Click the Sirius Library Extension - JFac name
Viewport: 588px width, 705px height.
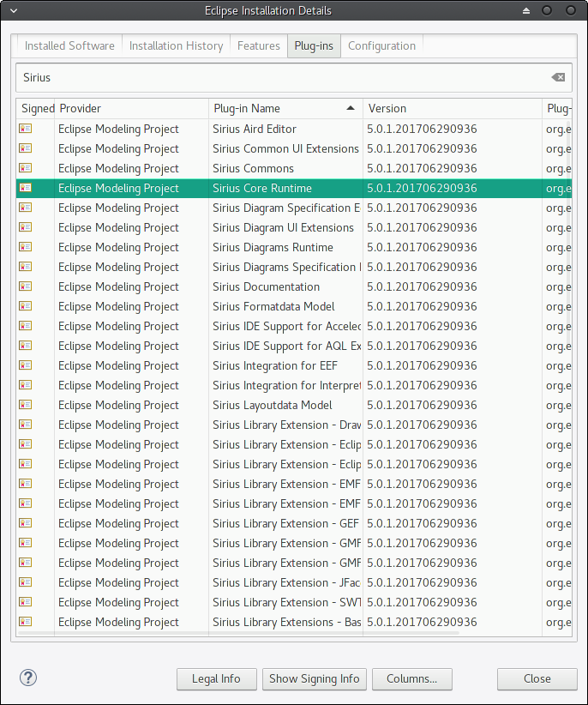286,582
